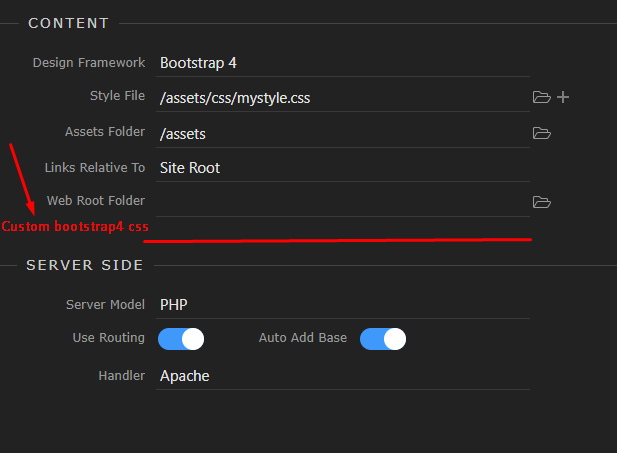The image size is (617, 453).
Task: Edit the /assets/css/mystyle.css style file path
Action: [343, 98]
